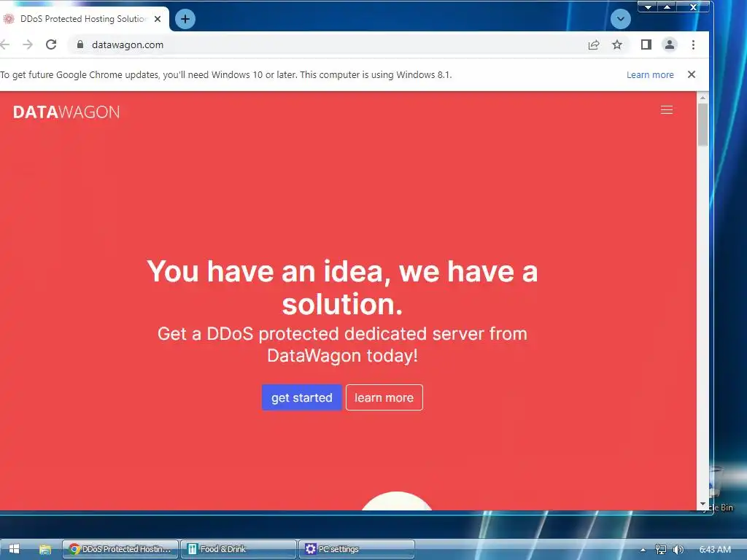Open File Explorer from the taskbar

pos(44,549)
